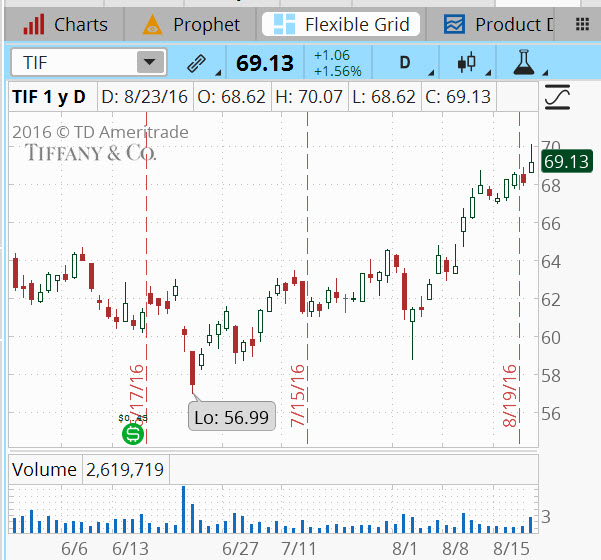The width and height of the screenshot is (601, 560).
Task: Click the green dividend dollar icon
Action: (x=133, y=434)
